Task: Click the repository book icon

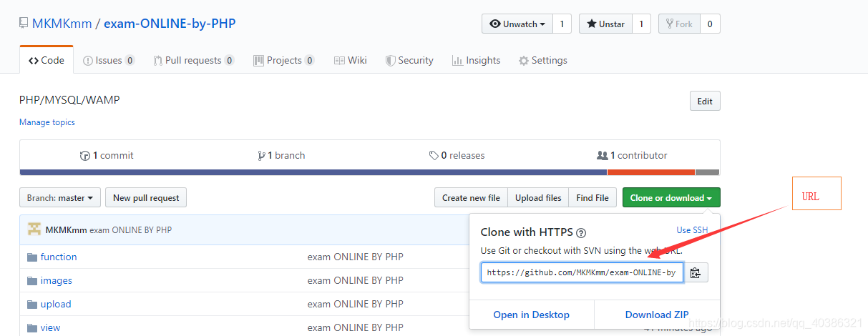Action: click(x=24, y=24)
